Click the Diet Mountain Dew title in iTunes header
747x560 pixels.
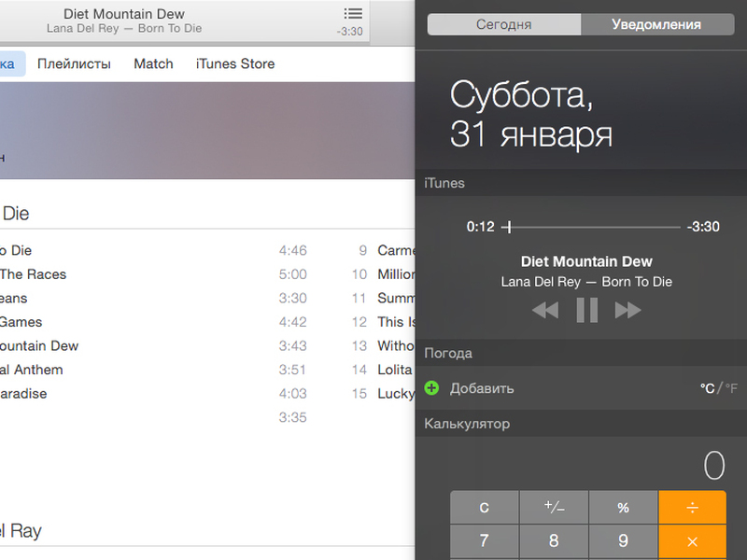pyautogui.click(x=124, y=14)
